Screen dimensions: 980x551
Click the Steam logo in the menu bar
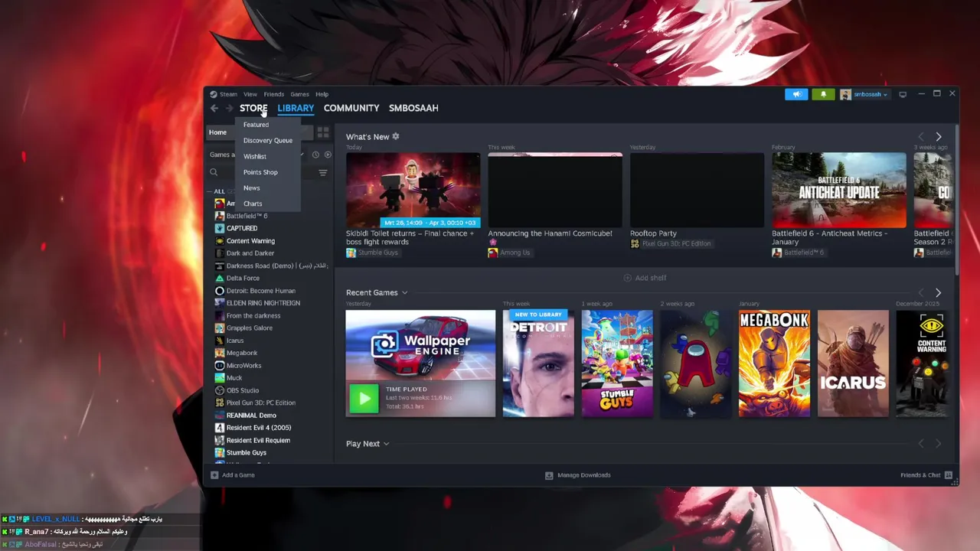click(214, 94)
